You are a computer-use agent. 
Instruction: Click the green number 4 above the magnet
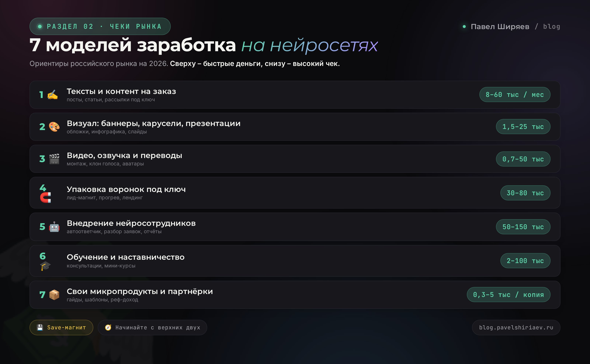click(x=43, y=188)
